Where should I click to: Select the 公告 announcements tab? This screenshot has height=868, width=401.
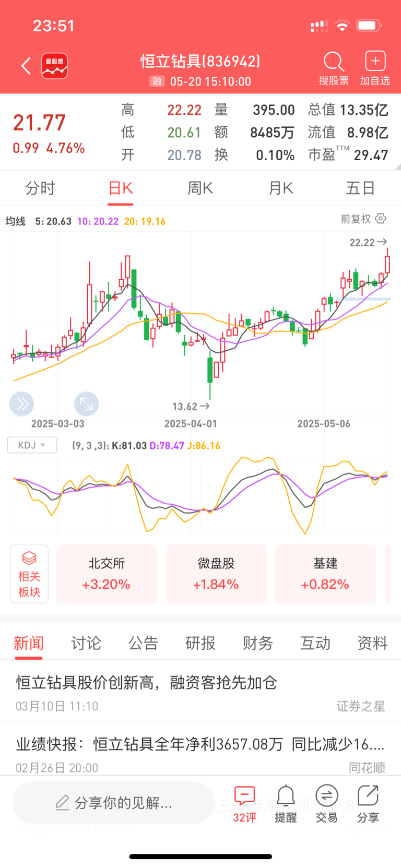(143, 643)
